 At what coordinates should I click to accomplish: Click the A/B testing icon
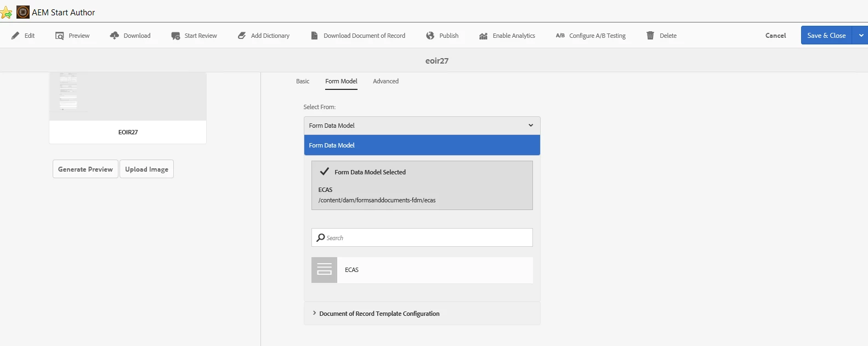pos(560,36)
